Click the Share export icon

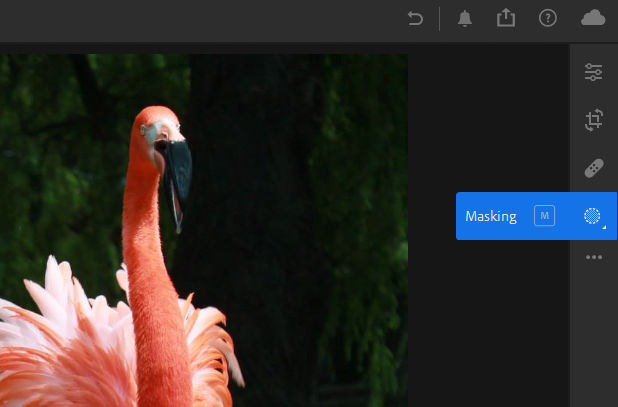click(x=506, y=18)
